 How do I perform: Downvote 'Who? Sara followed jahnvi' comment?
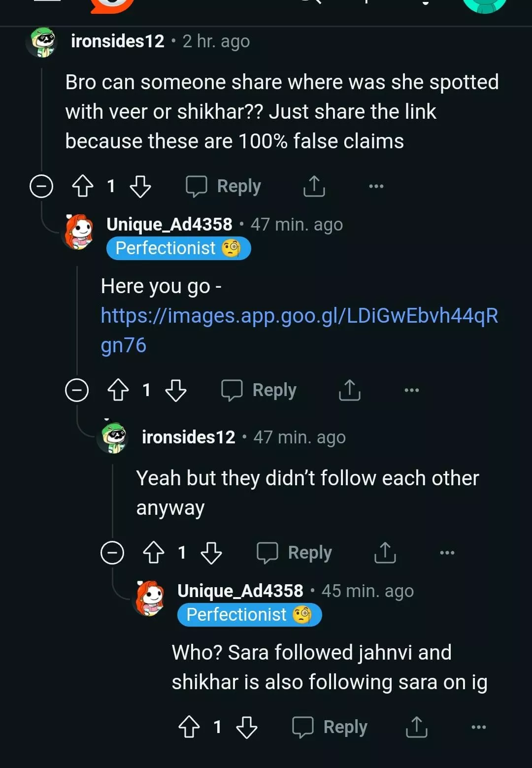(247, 727)
